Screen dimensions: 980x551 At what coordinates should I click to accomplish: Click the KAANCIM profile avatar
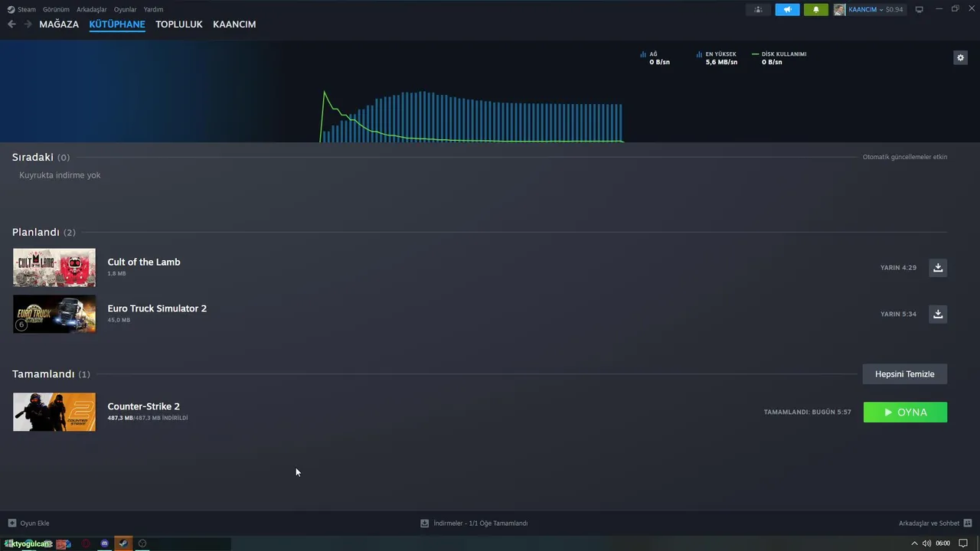point(840,10)
